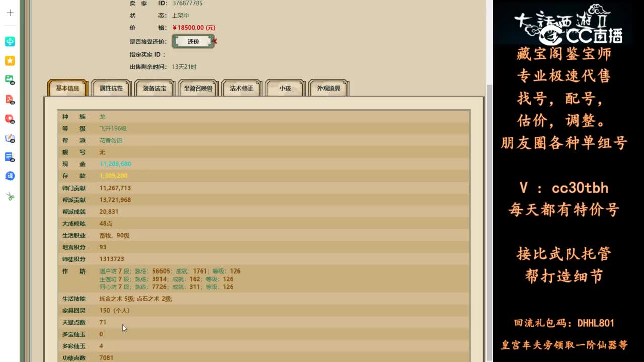Click the 师徒积分 value 1313723
Viewport: 644px width, 362px height.
pyautogui.click(x=112, y=259)
